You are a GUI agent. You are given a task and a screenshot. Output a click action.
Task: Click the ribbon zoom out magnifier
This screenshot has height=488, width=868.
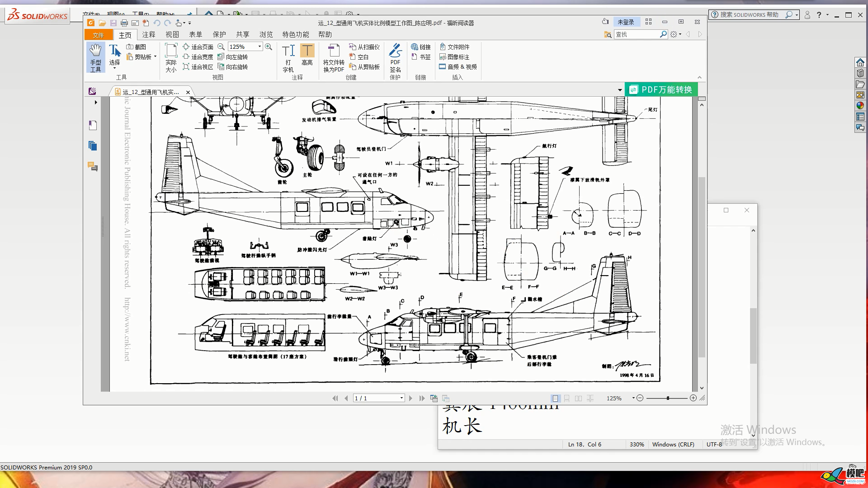click(x=221, y=47)
